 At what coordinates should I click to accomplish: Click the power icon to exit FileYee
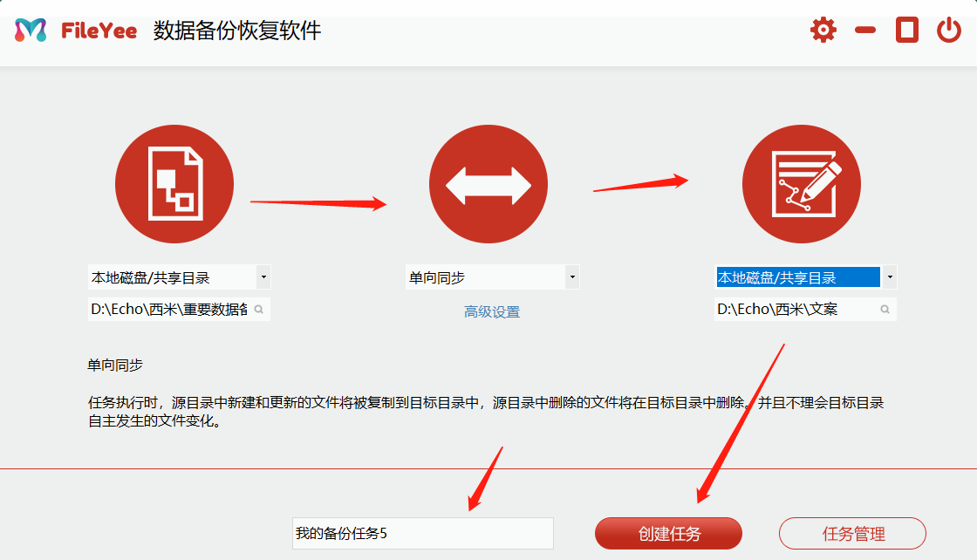(950, 29)
